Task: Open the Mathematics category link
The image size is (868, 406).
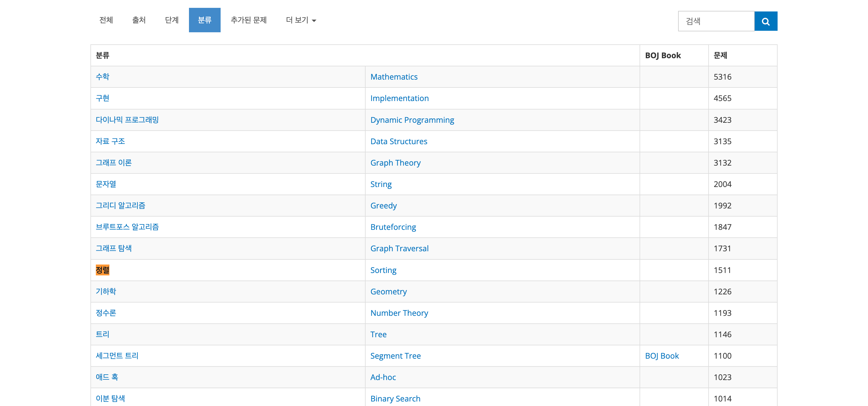Action: [x=394, y=77]
